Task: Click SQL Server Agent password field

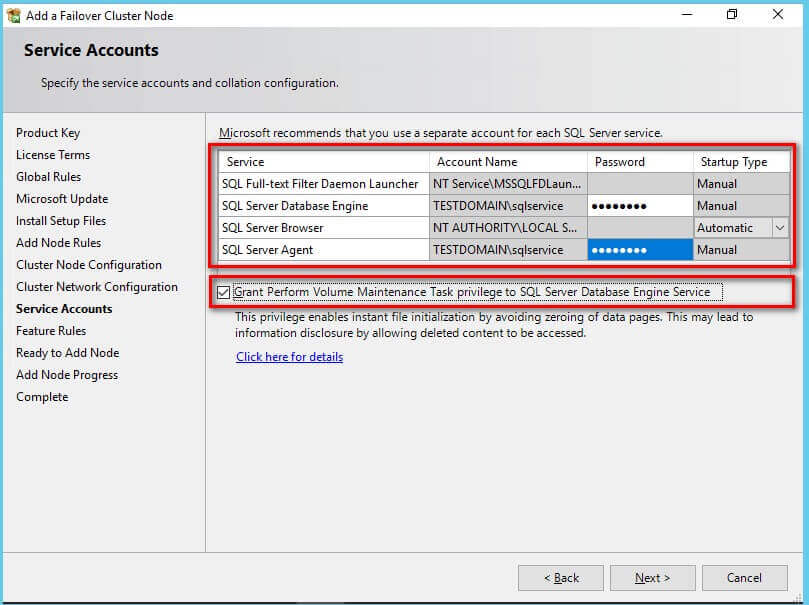Action: [x=639, y=250]
